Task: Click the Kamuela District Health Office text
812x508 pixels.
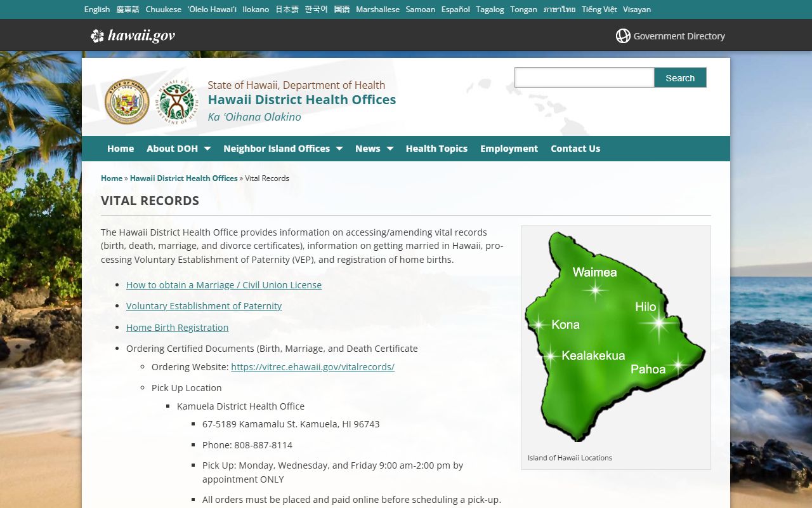Action: [240, 406]
